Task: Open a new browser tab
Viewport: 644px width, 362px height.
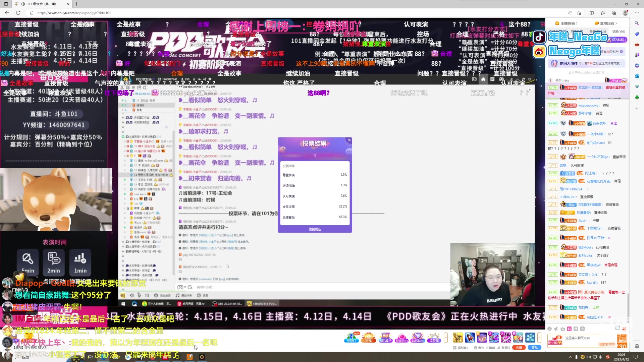Action: tap(76, 4)
